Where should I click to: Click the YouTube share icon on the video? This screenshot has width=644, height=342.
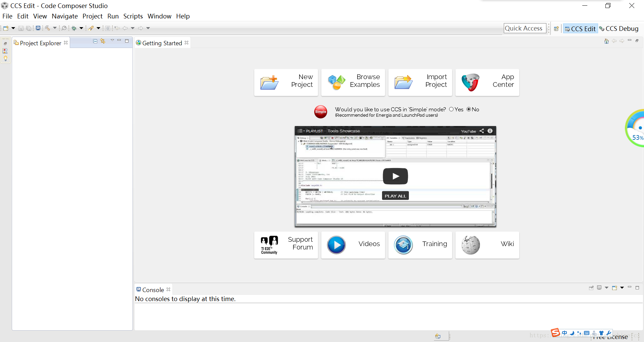(x=482, y=131)
